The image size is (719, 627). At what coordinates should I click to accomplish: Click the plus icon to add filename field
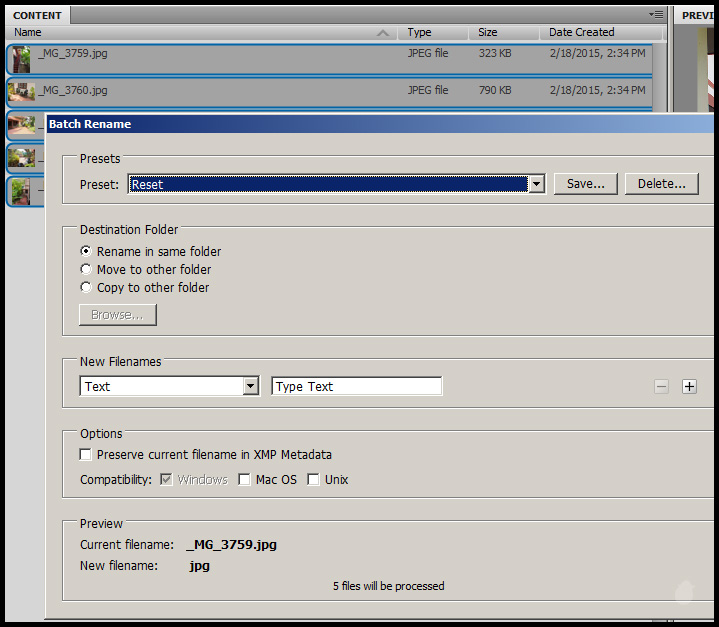(689, 387)
